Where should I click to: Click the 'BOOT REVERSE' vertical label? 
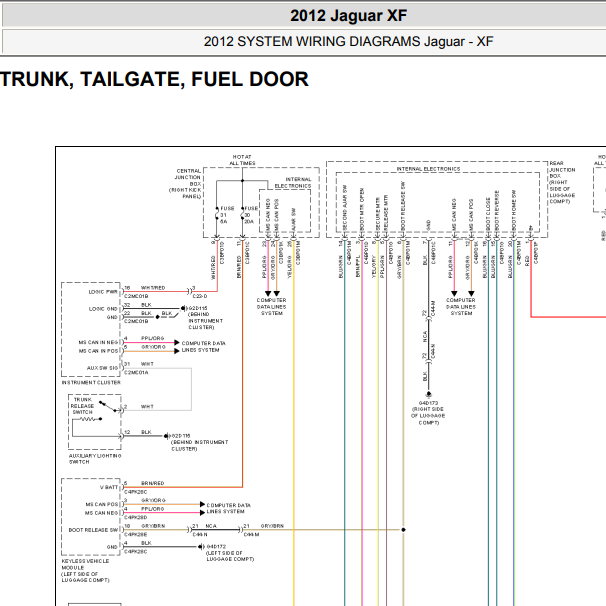click(x=497, y=211)
